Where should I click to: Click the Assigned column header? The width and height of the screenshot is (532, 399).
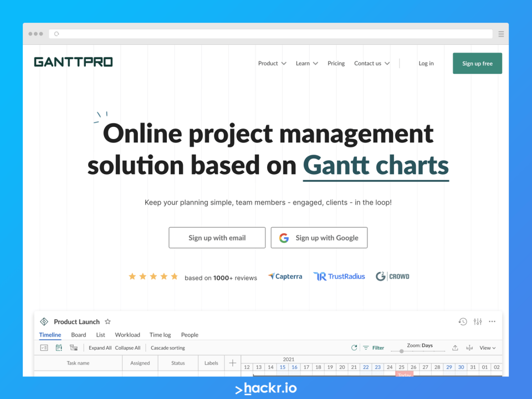pos(140,363)
